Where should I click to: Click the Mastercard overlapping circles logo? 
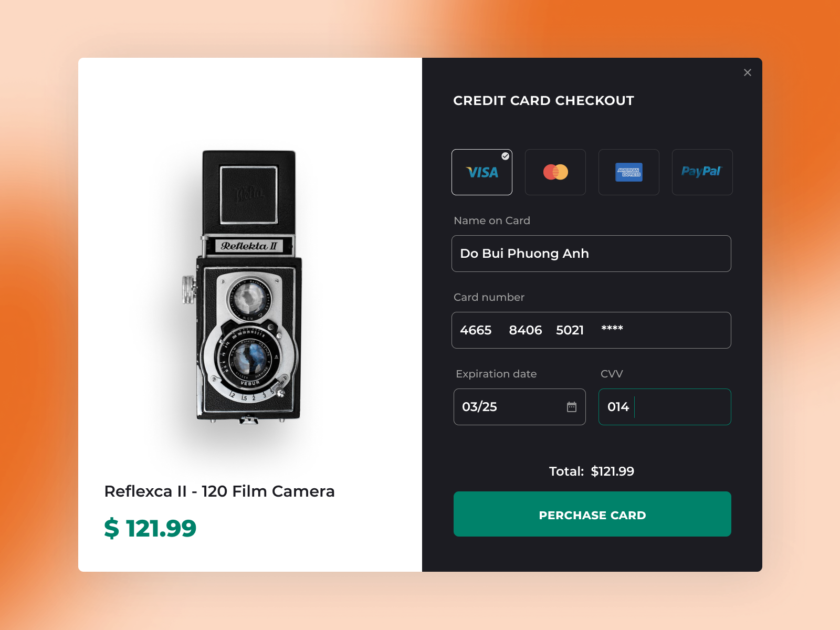click(x=555, y=172)
